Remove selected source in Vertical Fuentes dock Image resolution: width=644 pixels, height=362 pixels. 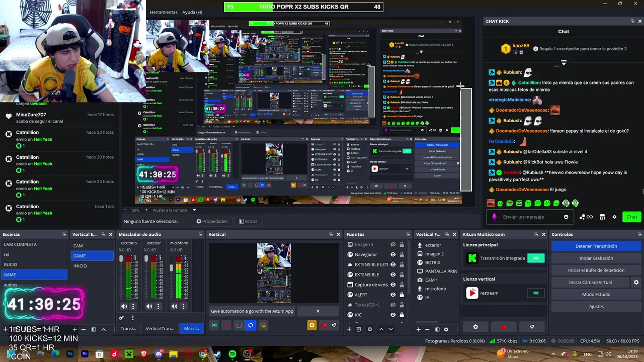click(427, 329)
